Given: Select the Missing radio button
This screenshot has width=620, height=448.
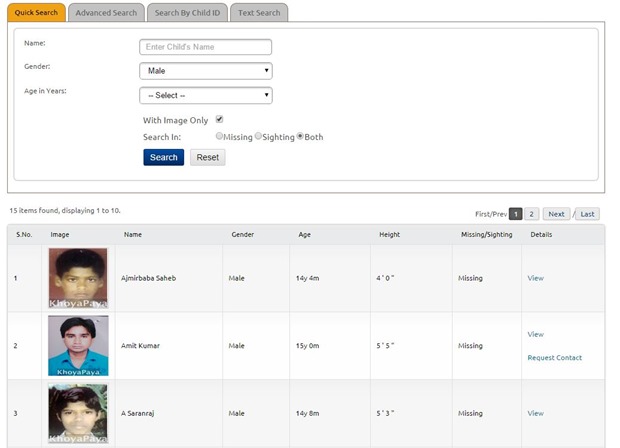Looking at the screenshot, I should tap(219, 136).
